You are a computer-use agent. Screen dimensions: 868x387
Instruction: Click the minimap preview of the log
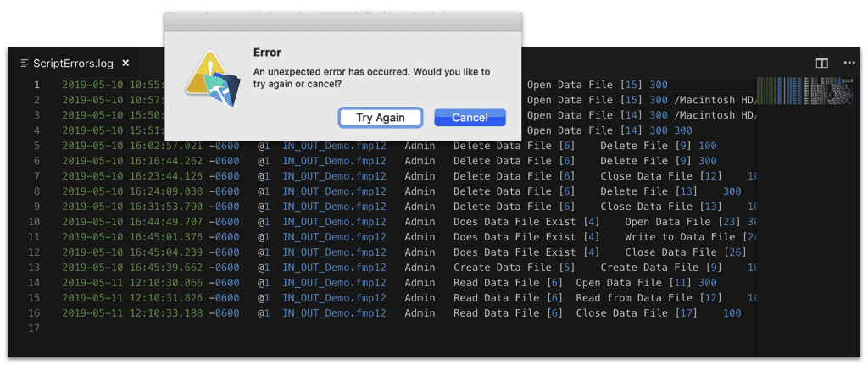[804, 91]
